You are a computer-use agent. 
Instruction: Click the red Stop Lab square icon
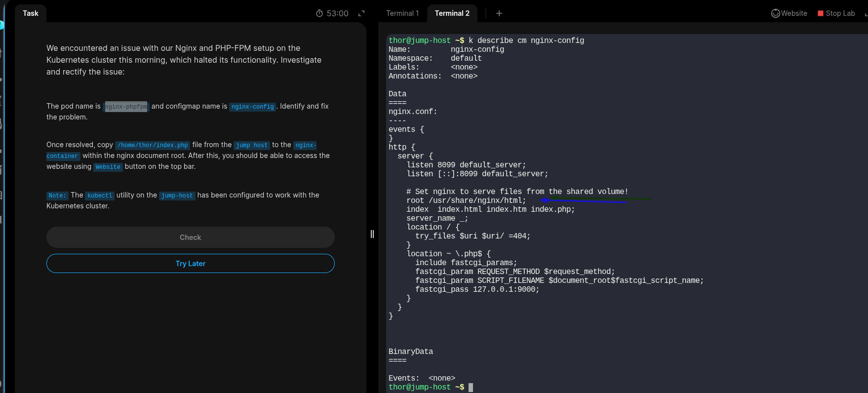click(x=821, y=13)
